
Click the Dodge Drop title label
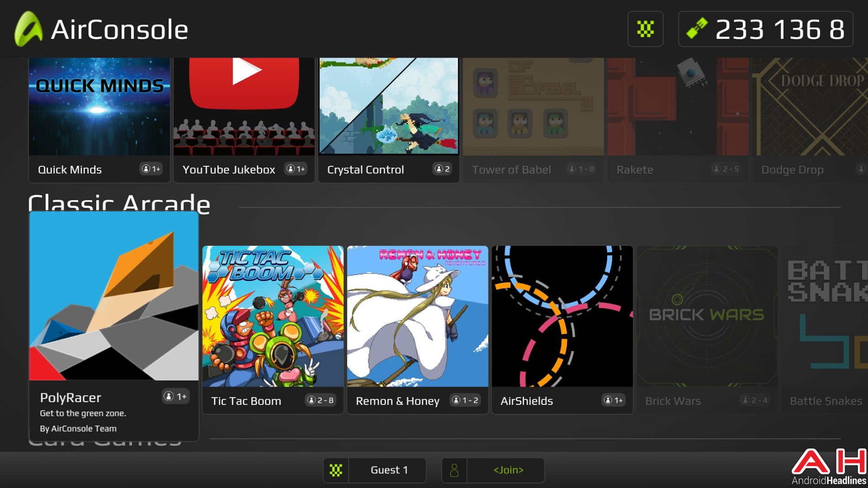(x=792, y=170)
